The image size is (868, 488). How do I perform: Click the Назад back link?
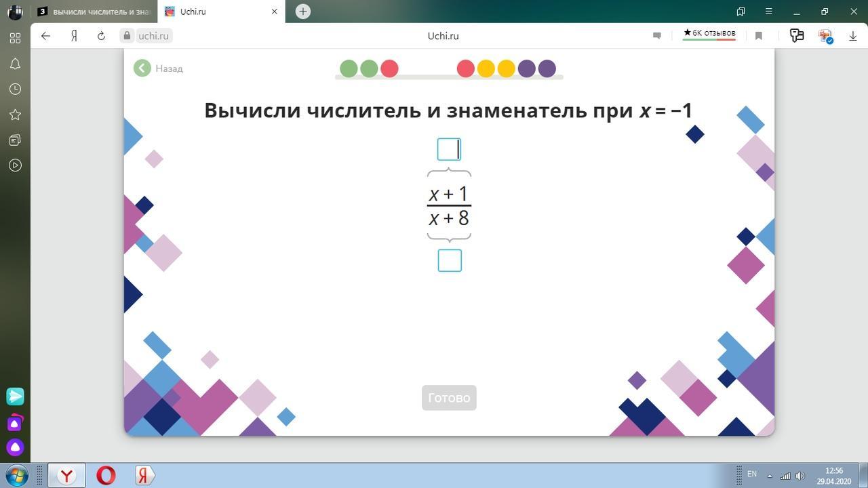tap(159, 68)
